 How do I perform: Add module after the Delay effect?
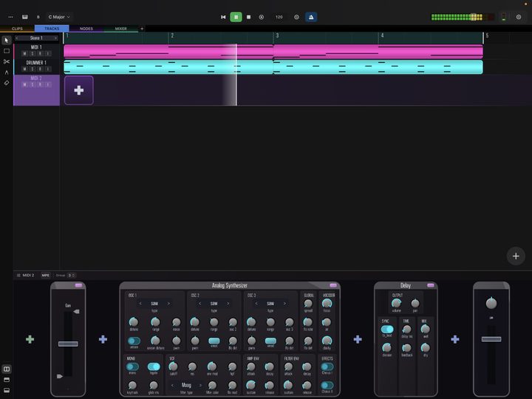(455, 339)
